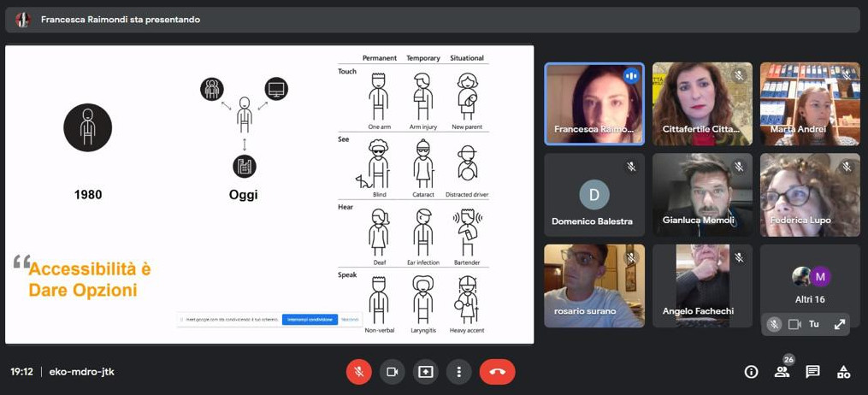868x395 pixels.
Task: Leave the call with the red hang-up button
Action: pos(497,372)
